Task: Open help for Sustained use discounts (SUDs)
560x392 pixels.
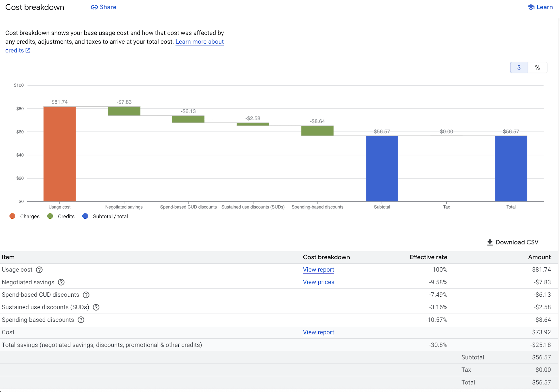Action: 96,307
